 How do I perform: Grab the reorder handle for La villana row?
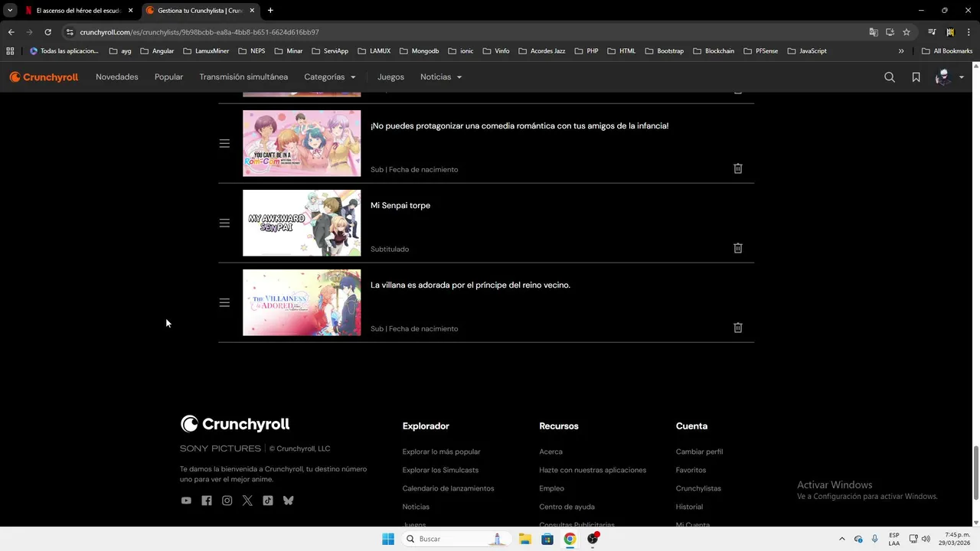(x=224, y=303)
